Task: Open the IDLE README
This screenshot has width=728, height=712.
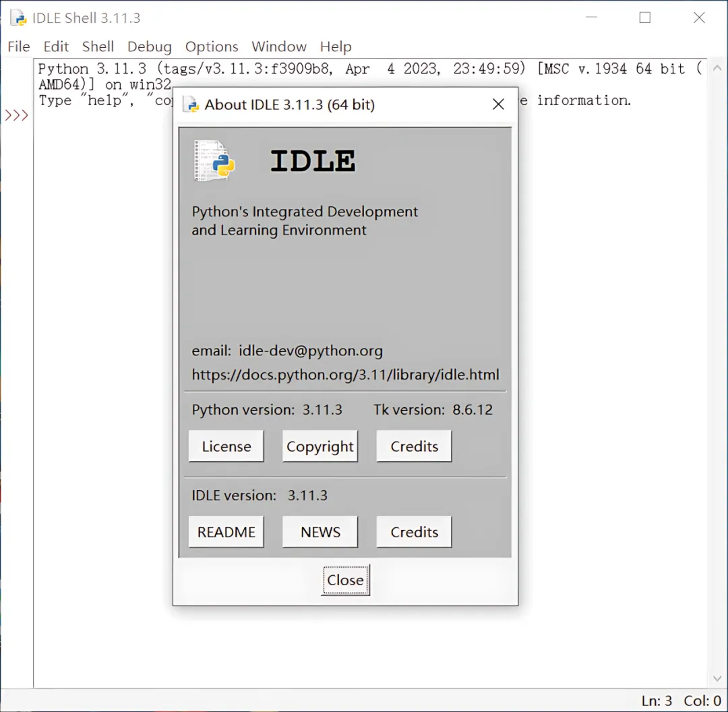Action: coord(226,532)
